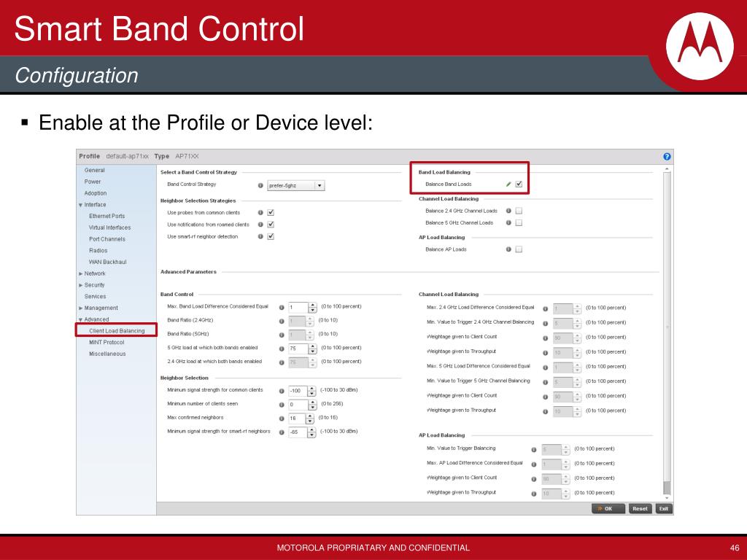Screen dimensions: 747x560
Task: Click the Motorola logo in the header
Action: click(x=700, y=46)
